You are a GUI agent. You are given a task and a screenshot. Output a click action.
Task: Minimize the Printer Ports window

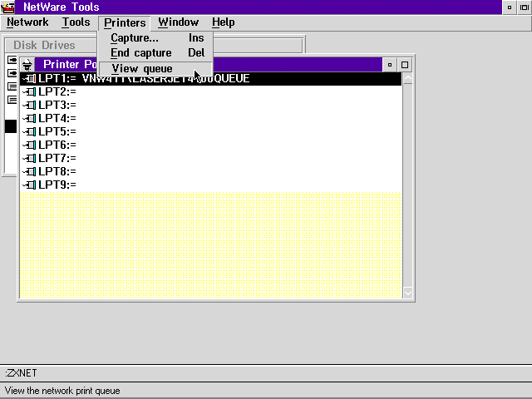pyautogui.click(x=390, y=65)
